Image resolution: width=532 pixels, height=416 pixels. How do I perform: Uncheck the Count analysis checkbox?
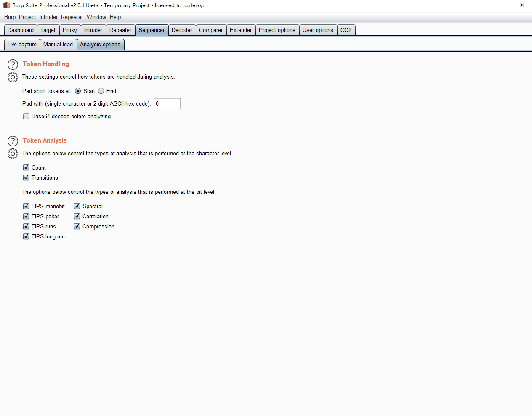coord(26,167)
